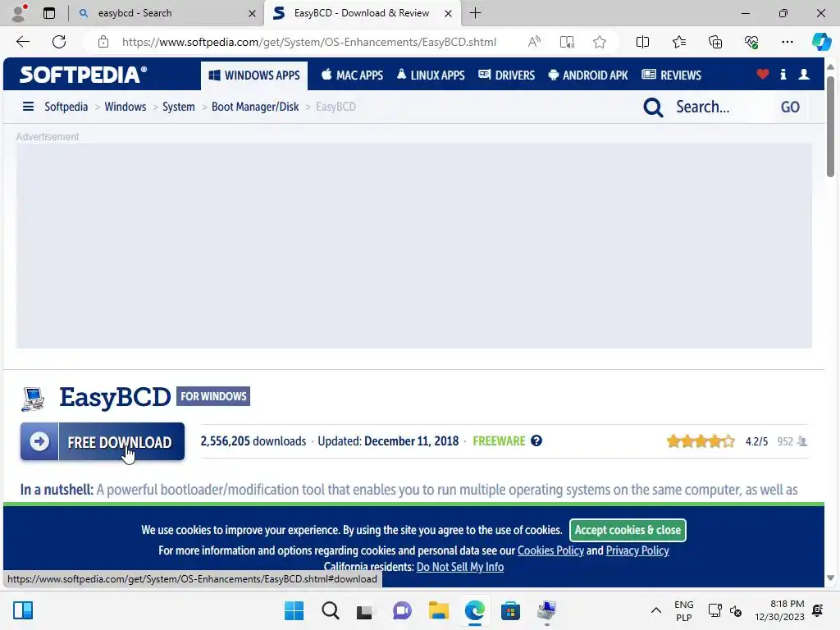Click Accept cookies & close button

(628, 530)
